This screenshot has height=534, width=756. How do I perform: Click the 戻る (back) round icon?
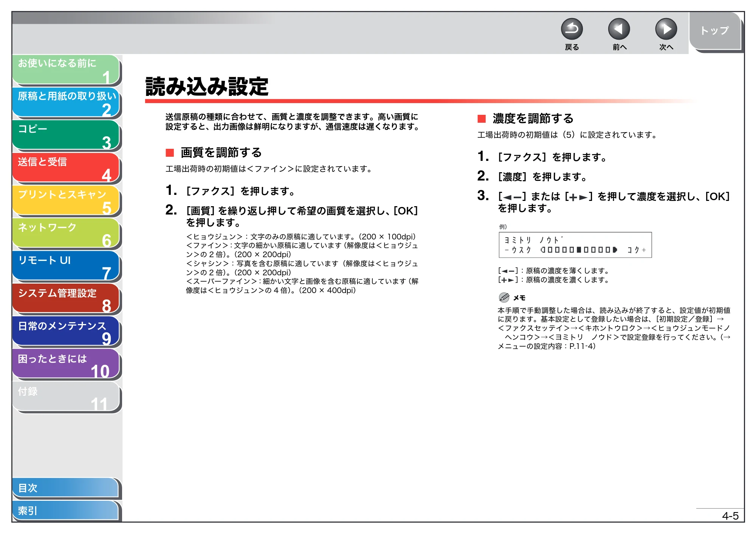pyautogui.click(x=572, y=29)
